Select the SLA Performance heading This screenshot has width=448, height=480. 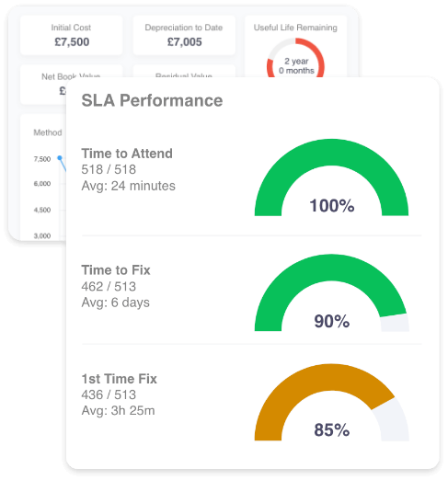(152, 100)
